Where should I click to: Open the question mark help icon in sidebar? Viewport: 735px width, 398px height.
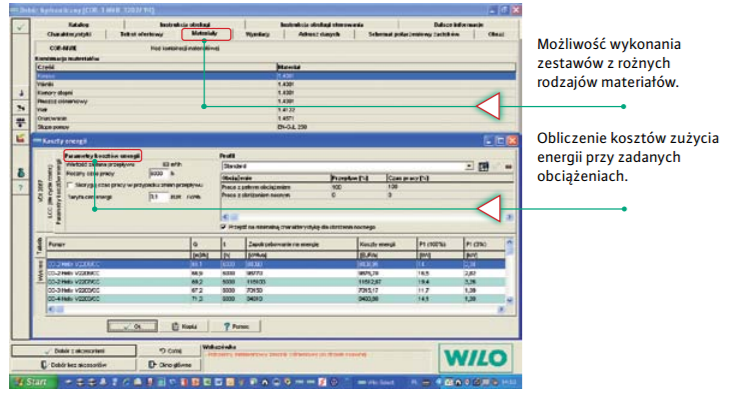(21, 188)
